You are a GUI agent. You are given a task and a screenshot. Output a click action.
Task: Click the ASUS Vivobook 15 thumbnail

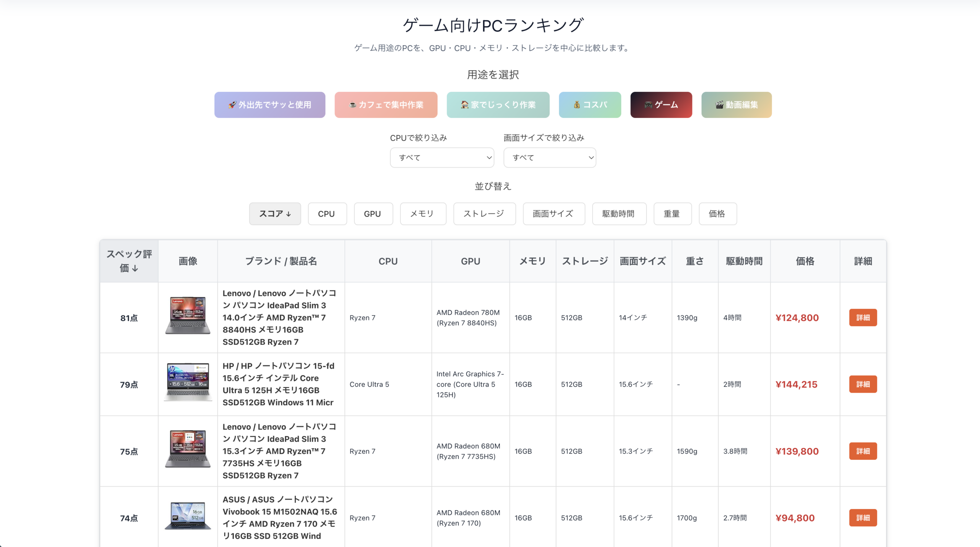188,516
